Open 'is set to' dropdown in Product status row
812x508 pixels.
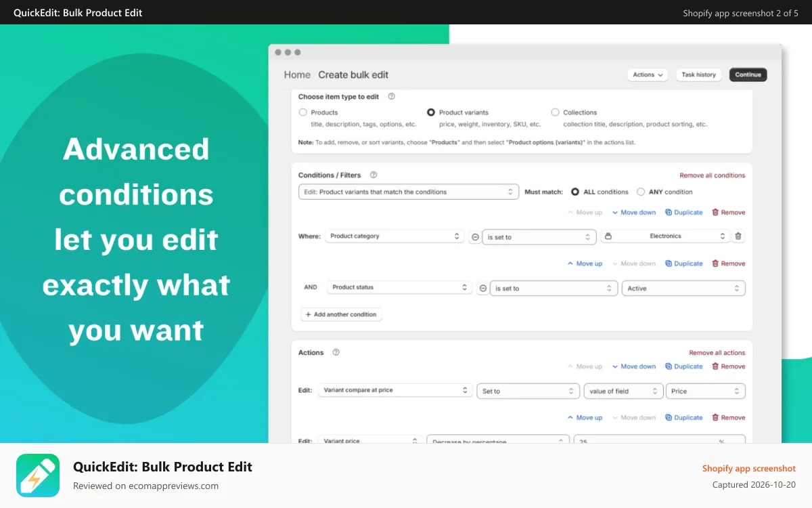pyautogui.click(x=554, y=288)
